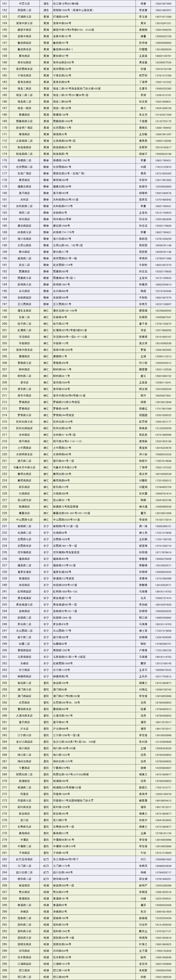Image resolution: width=176 pixels, height=980 pixels.
Task: Select row number 250 in first column
Action: tap(5, 650)
